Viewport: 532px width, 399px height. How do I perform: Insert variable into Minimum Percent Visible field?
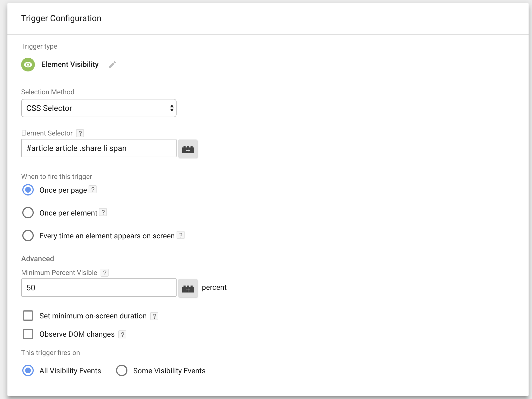[188, 288]
